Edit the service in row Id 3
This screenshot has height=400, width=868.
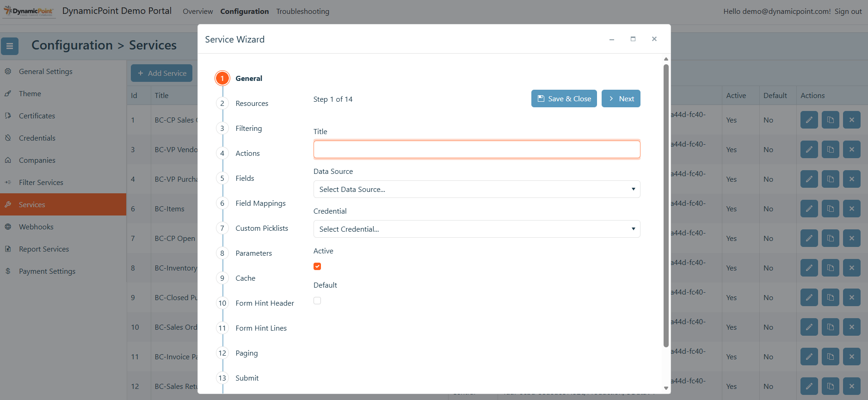coord(809,149)
